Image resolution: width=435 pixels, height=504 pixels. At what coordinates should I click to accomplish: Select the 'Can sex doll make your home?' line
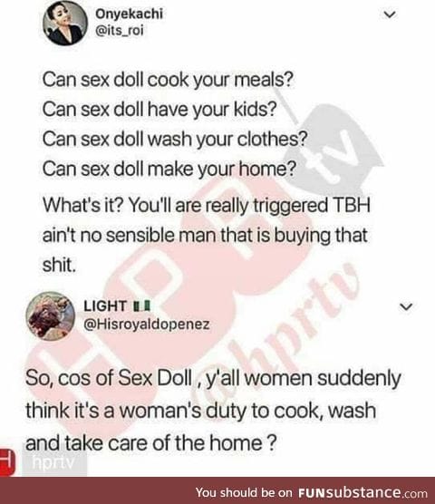click(x=169, y=169)
